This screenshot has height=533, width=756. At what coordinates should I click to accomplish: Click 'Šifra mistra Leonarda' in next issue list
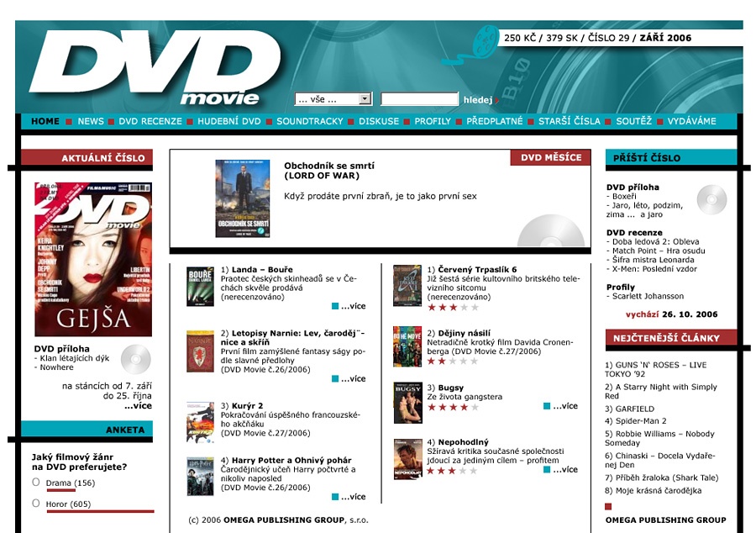point(654,260)
